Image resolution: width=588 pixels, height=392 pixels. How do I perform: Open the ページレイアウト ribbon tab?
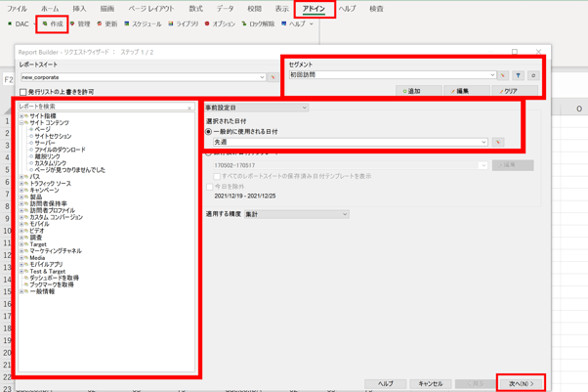tap(151, 9)
